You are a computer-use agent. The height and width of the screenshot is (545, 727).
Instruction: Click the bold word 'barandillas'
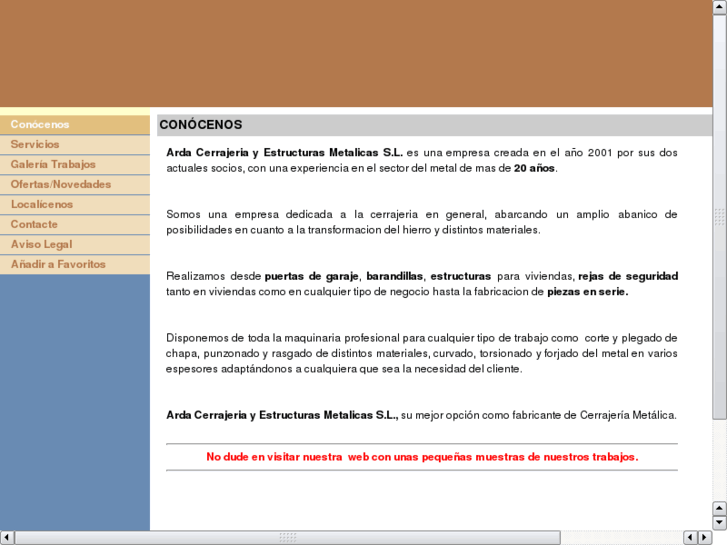[x=395, y=276]
